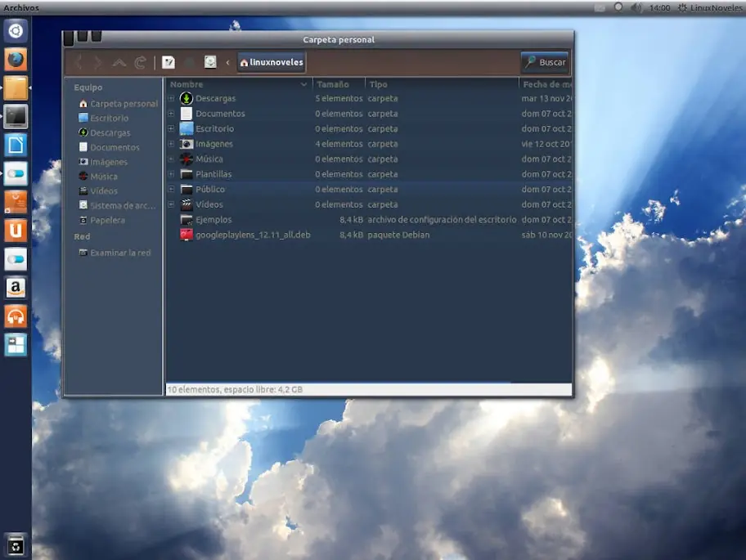Screen dimensions: 746x560
Task: Expand the Público folder row
Action: point(171,189)
